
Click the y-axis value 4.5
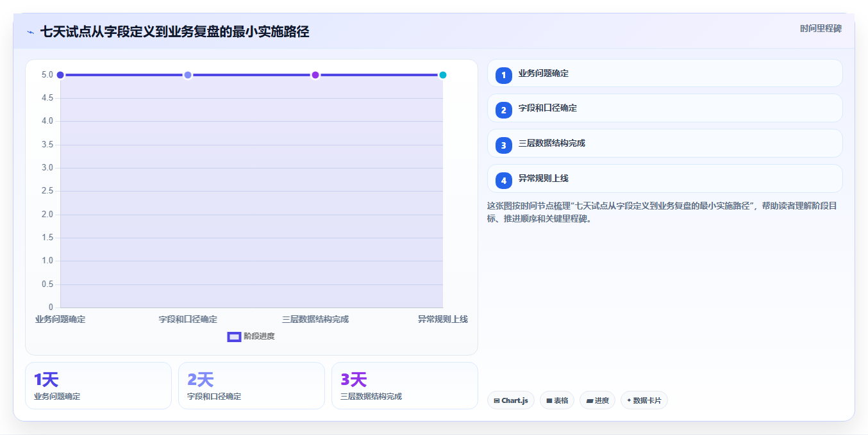[x=47, y=98]
